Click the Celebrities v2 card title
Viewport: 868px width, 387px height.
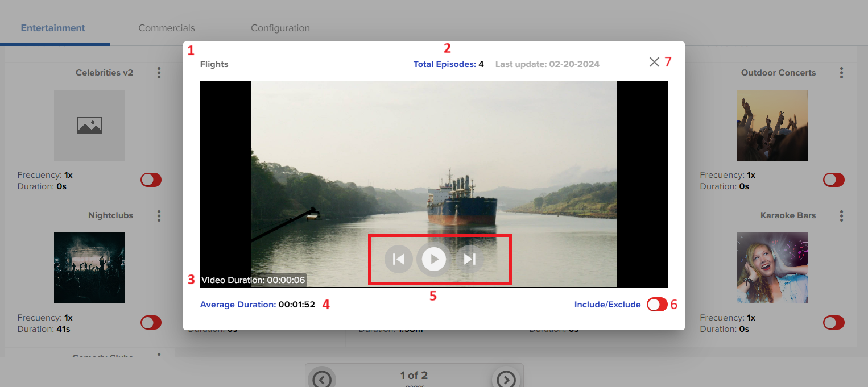tap(104, 73)
